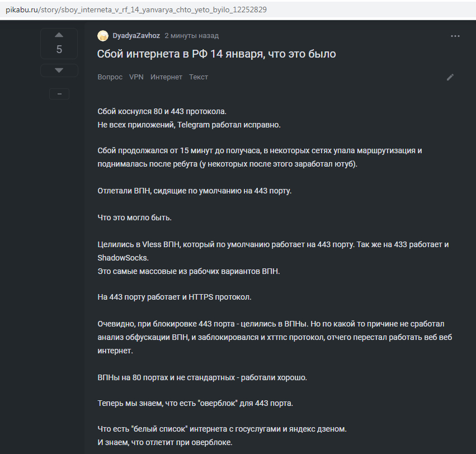Click the post rating number 5
476x454 pixels.
[x=59, y=49]
